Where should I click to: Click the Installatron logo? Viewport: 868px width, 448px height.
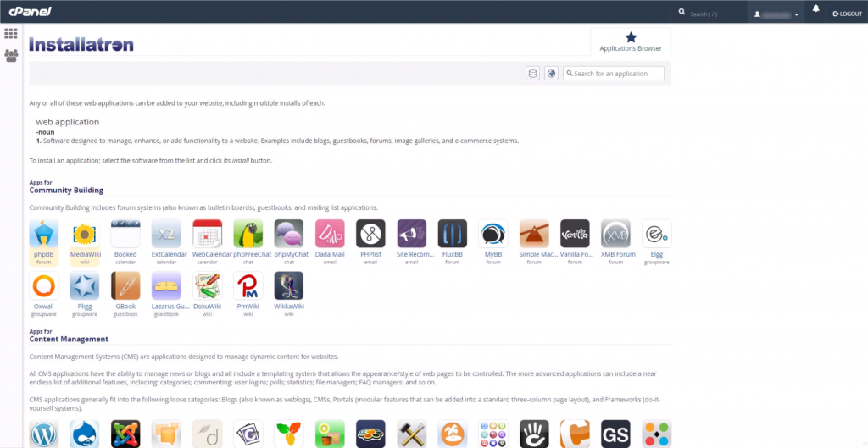(81, 44)
